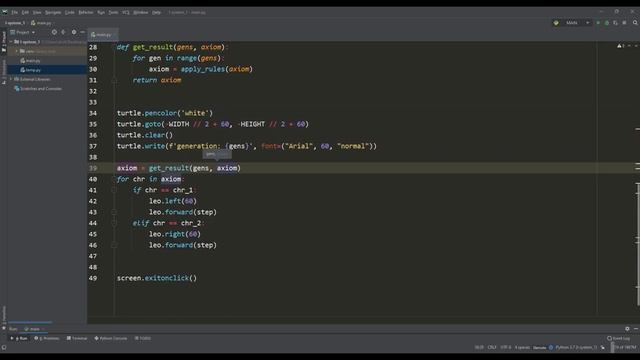Click on 'screen.exitonclick()' code line

157,278
